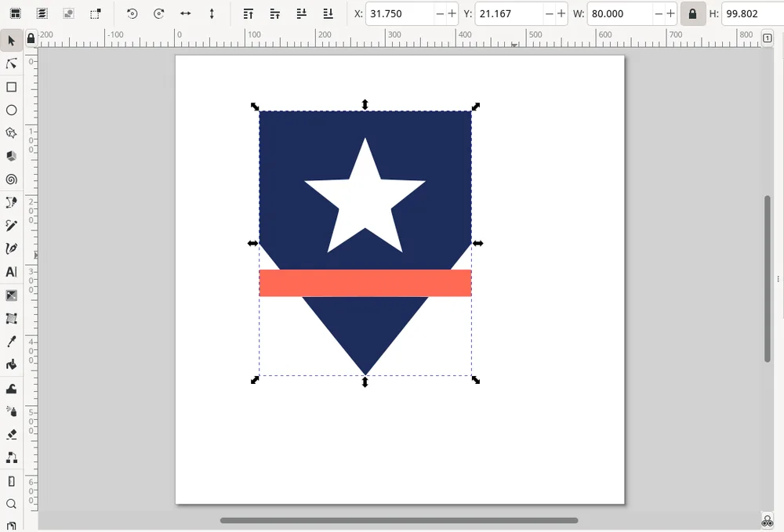Expand the side panel handle dots
Viewport: 784px width, 532px height.
pyautogui.click(x=778, y=279)
